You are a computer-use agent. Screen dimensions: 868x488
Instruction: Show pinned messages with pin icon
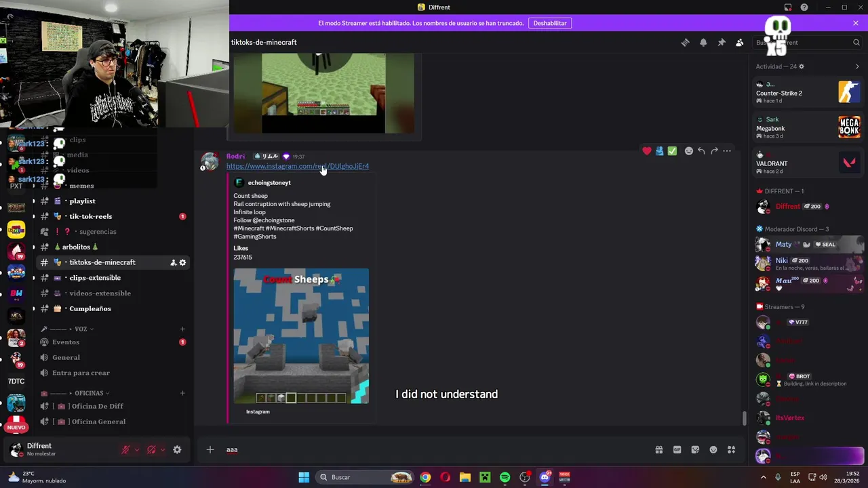coord(722,42)
